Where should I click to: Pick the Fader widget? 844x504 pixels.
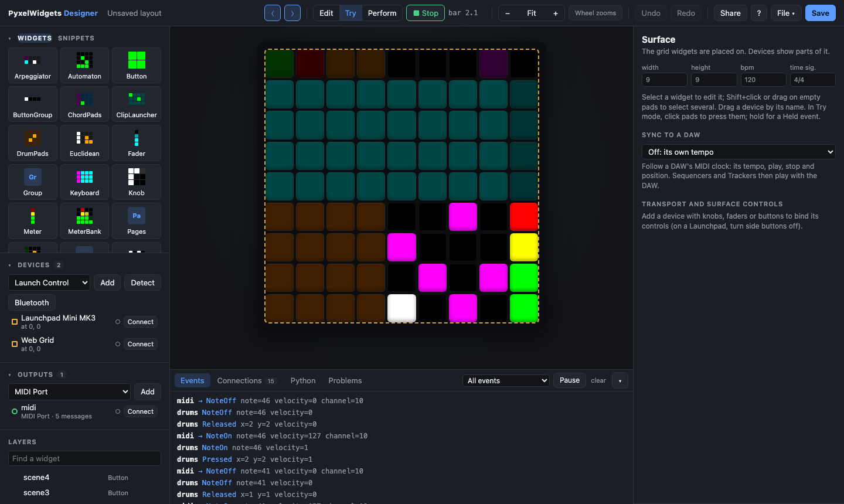click(137, 142)
